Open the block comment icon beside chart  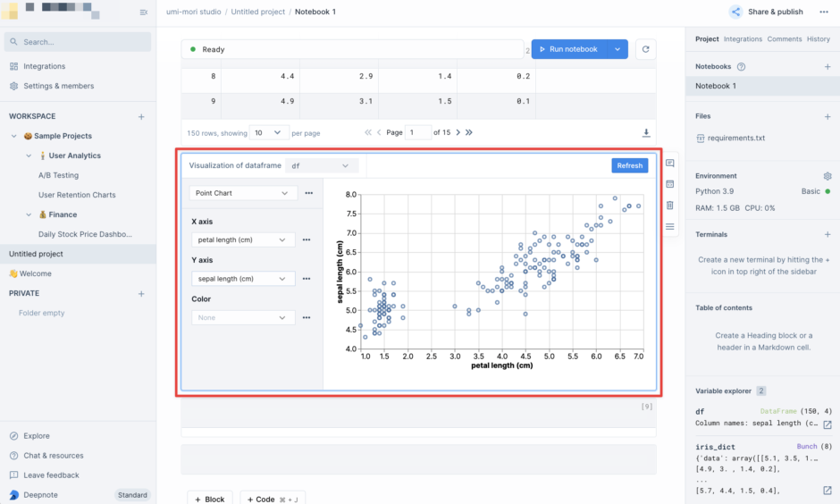tap(670, 164)
